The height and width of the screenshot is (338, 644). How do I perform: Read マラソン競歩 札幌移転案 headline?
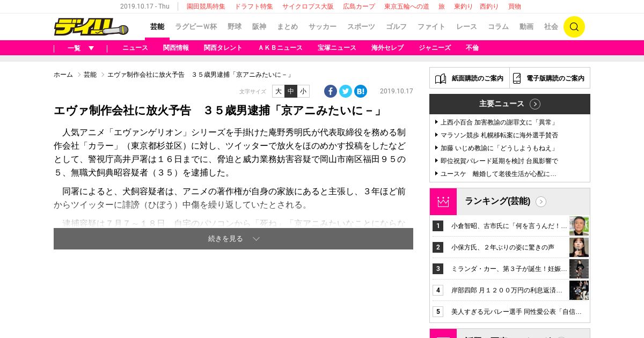click(499, 135)
